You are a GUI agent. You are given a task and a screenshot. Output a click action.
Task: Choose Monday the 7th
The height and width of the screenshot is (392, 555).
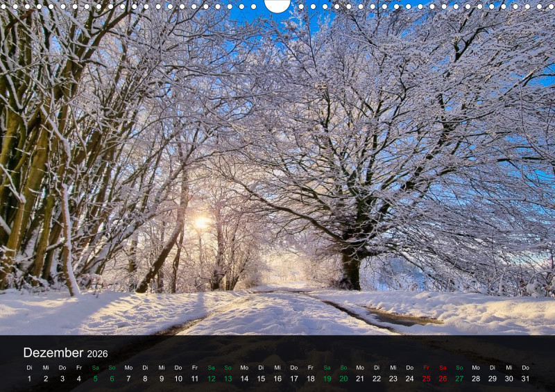(128, 379)
